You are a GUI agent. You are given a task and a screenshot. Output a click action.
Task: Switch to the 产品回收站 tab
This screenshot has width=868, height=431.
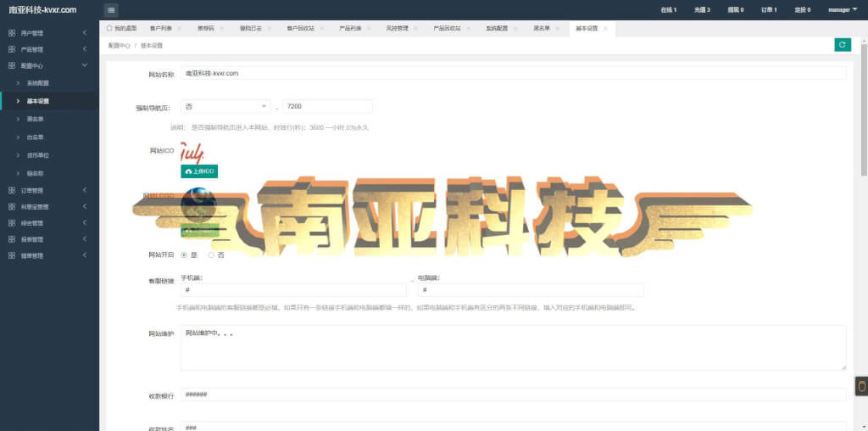447,28
